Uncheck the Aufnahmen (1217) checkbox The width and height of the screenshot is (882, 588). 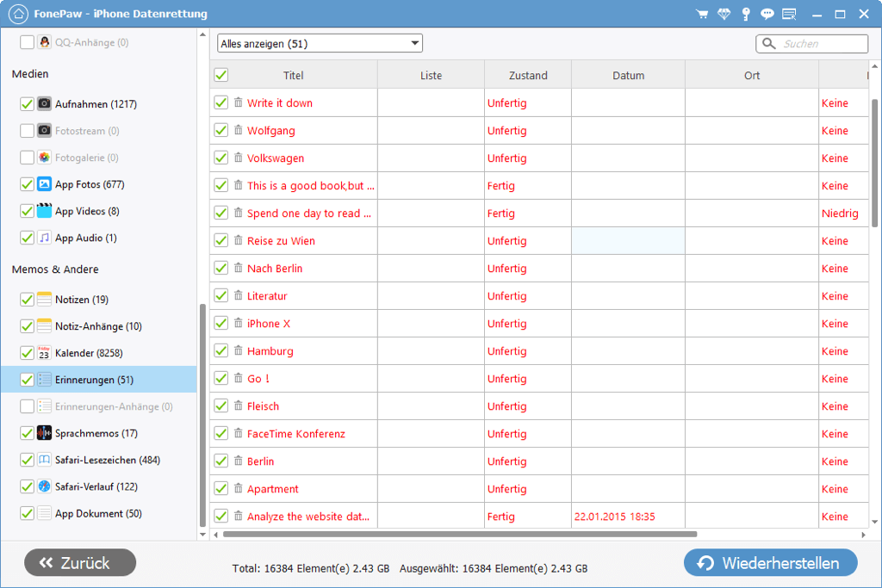(27, 104)
